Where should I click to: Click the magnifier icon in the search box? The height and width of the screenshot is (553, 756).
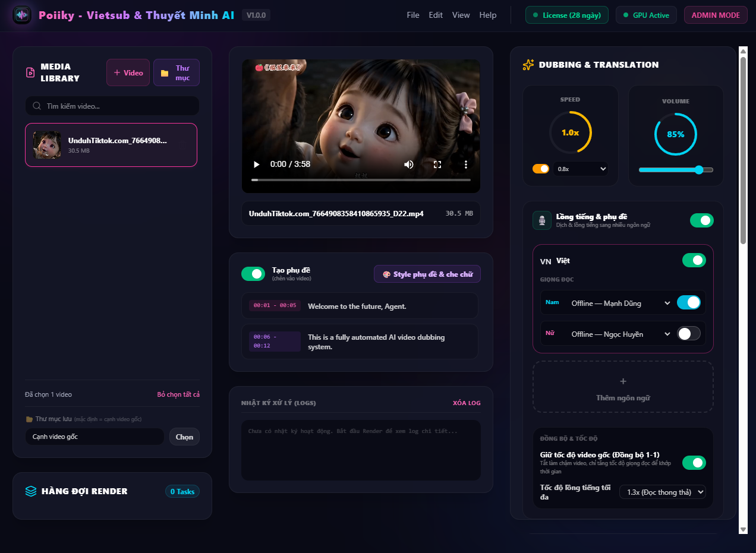pyautogui.click(x=37, y=106)
